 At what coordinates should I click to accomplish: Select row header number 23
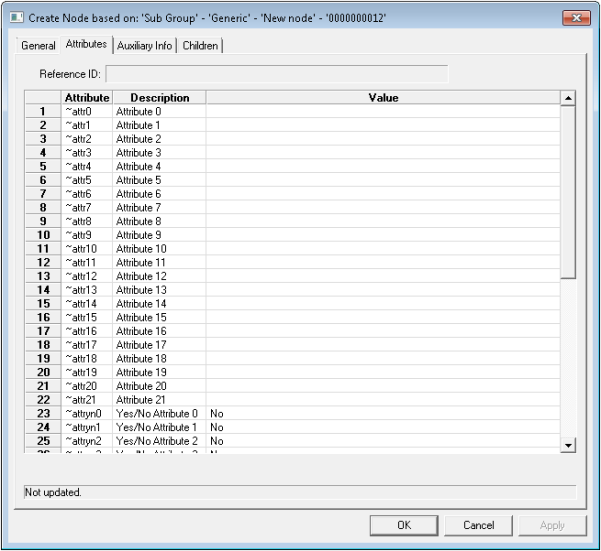click(43, 413)
